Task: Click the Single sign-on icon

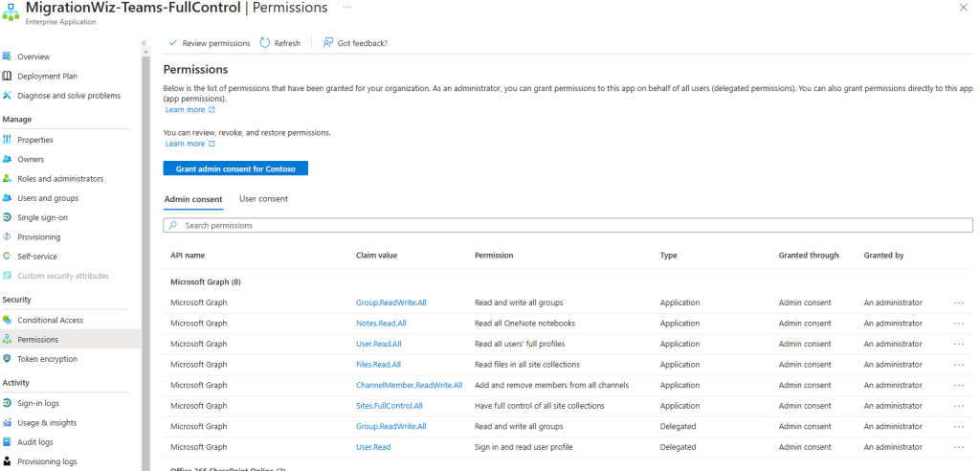Action: pos(7,217)
